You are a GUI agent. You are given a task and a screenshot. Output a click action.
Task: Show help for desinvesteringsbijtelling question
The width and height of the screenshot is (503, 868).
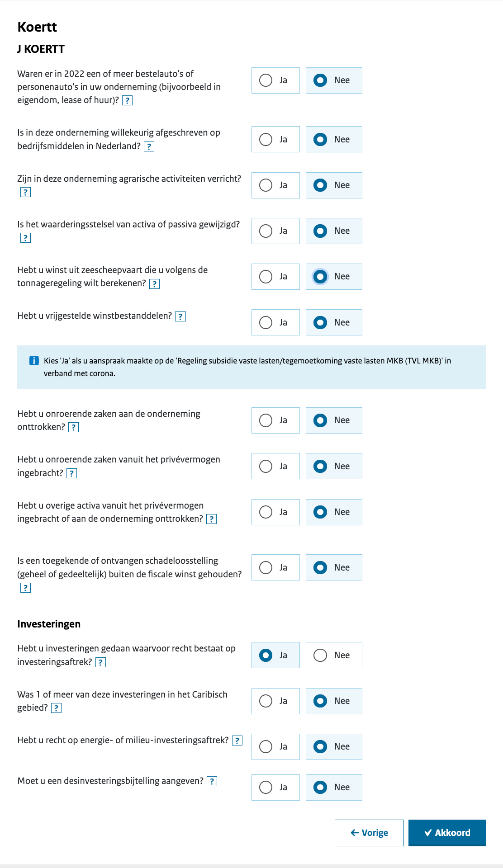click(212, 781)
